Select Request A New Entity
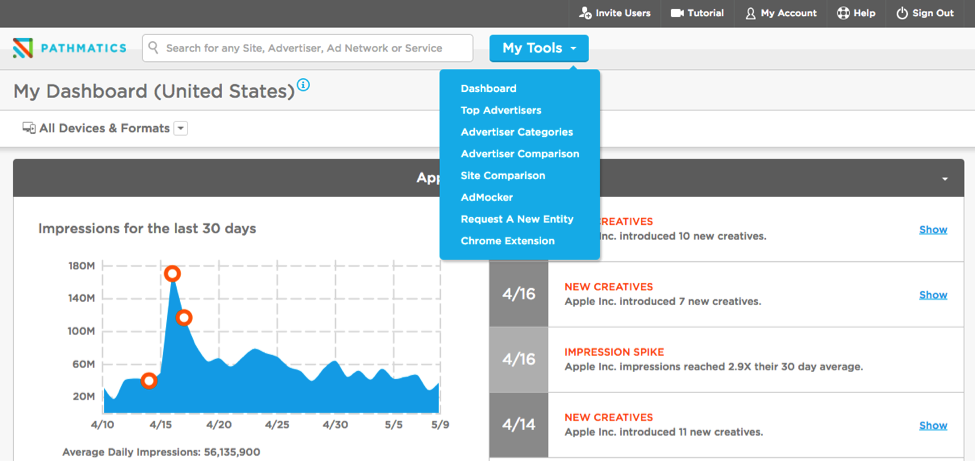 517,219
